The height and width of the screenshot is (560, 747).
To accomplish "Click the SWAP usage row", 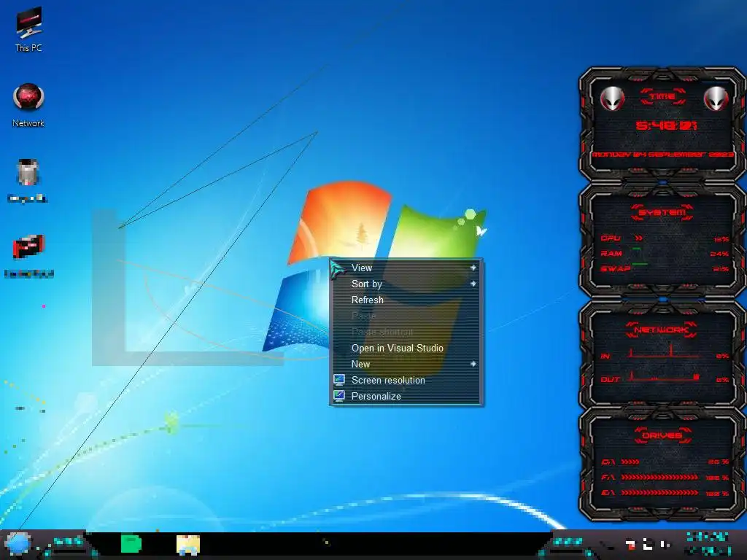I will click(665, 269).
